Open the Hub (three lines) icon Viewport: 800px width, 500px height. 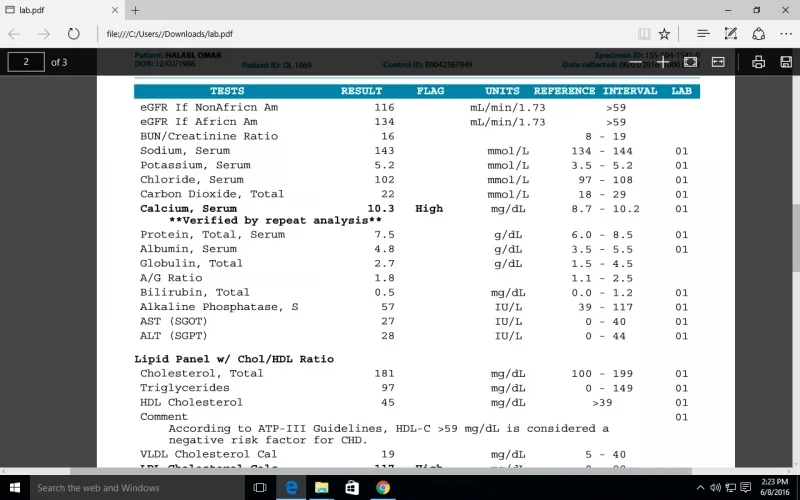tap(703, 34)
